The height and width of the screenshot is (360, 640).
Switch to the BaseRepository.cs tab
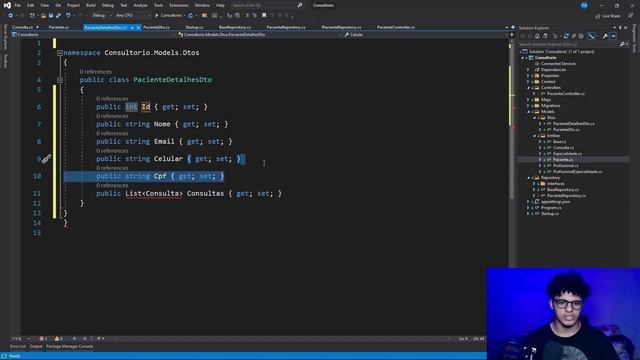click(x=235, y=27)
